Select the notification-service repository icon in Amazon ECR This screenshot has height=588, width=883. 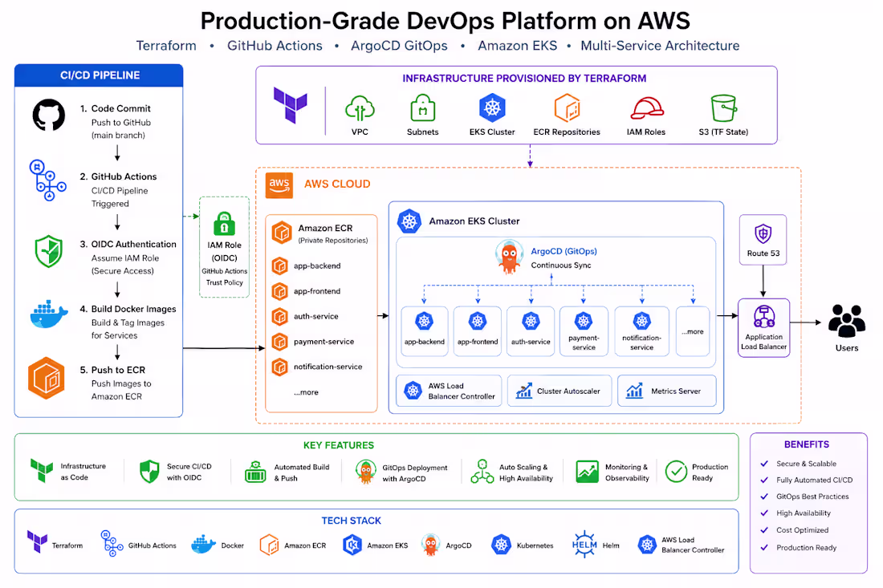pyautogui.click(x=280, y=367)
